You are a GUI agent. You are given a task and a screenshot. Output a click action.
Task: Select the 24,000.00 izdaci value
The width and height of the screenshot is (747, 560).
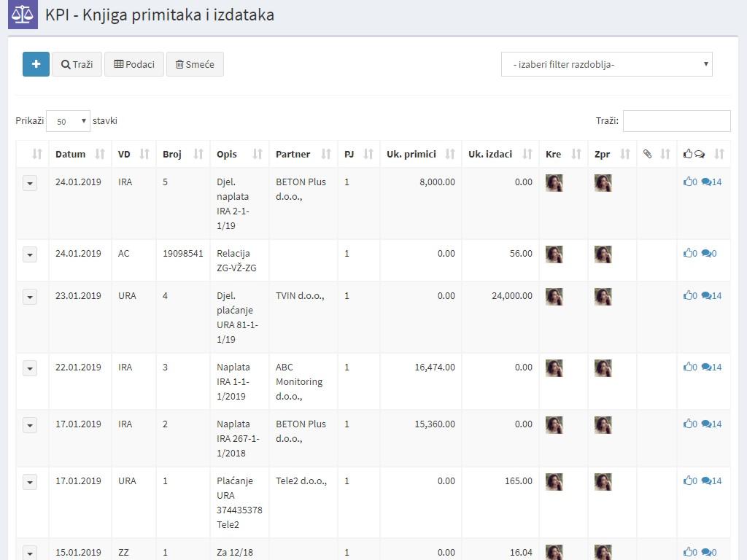click(511, 296)
